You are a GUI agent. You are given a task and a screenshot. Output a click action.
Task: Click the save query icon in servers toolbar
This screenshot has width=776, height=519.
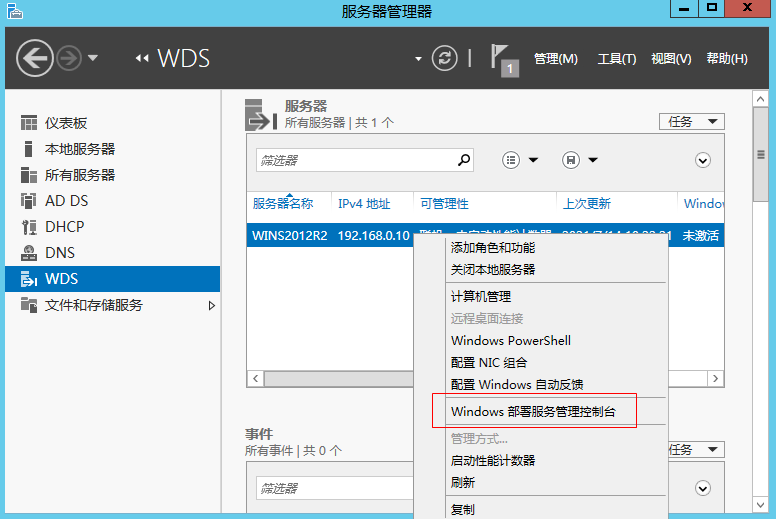tap(571, 160)
